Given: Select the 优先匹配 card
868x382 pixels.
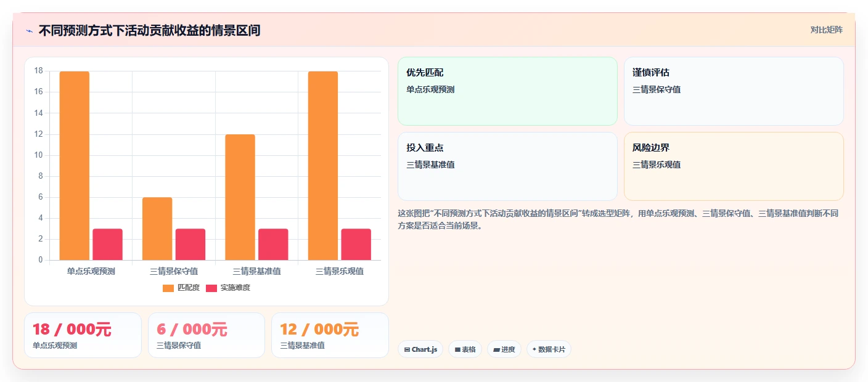Looking at the screenshot, I should 507,91.
